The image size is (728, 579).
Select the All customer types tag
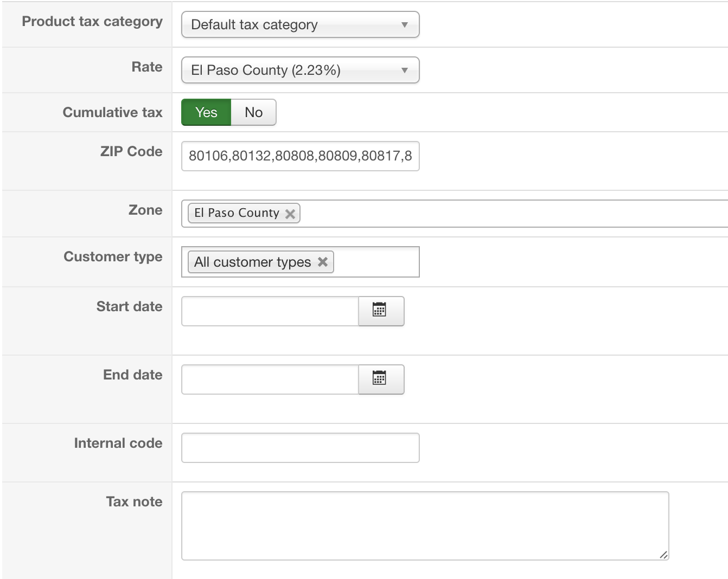(x=252, y=262)
